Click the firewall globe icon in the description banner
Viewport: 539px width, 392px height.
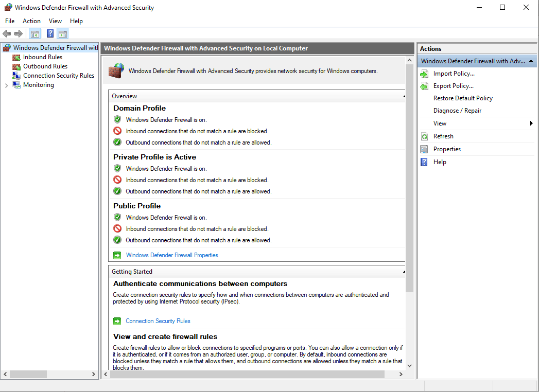116,70
